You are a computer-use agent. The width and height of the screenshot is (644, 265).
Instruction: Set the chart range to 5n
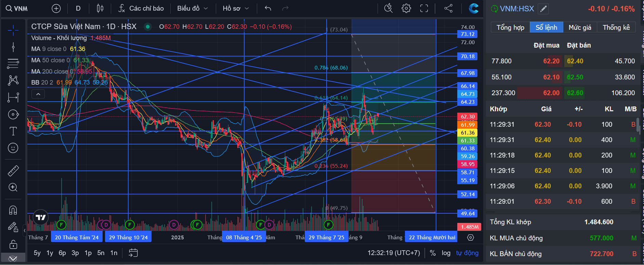[x=101, y=253]
